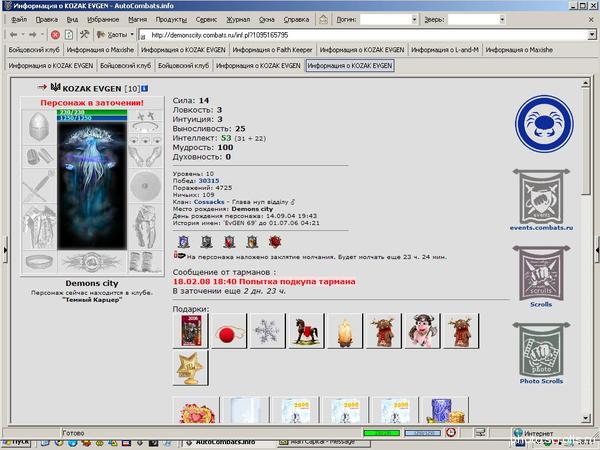Screen dimensions: 600x450
Task: Open the crossed hammers tools icon
Action: (x=84, y=34)
